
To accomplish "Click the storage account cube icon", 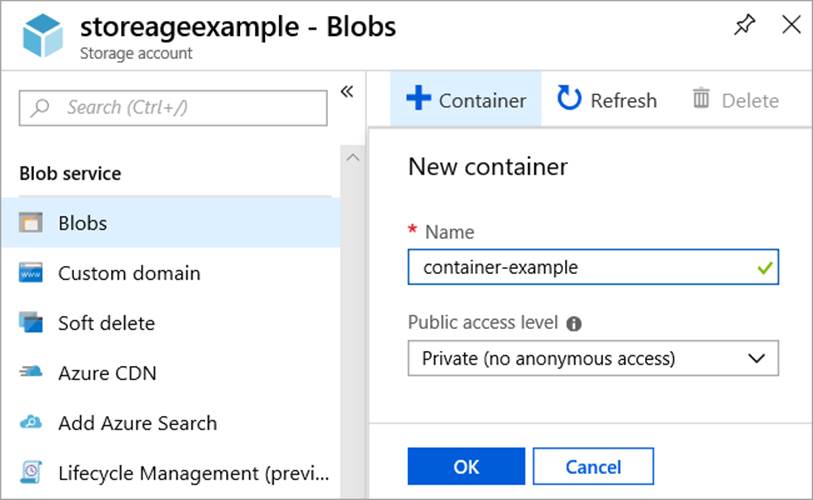I will tap(43, 35).
